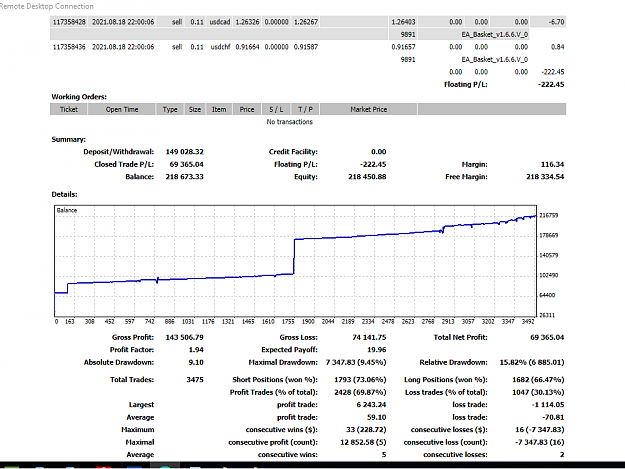This screenshot has width=625, height=469.
Task: Click the usdchf take profit 0.91587
Action: (306, 47)
